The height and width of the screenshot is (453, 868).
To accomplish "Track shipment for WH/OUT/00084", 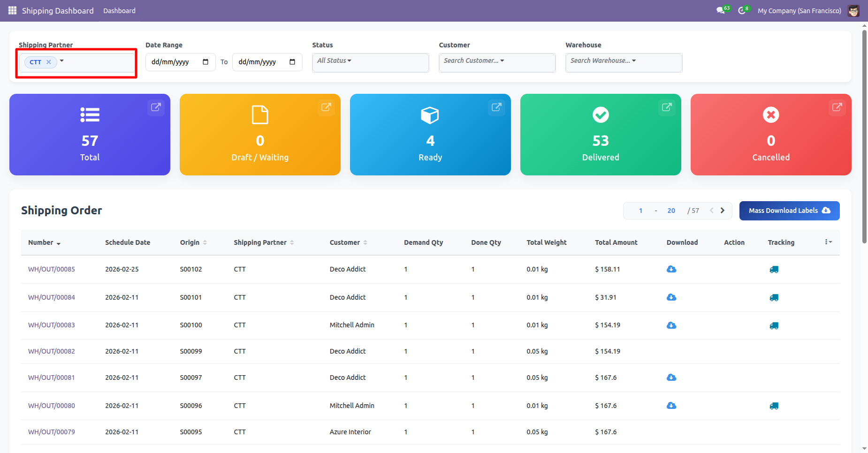I will (774, 297).
